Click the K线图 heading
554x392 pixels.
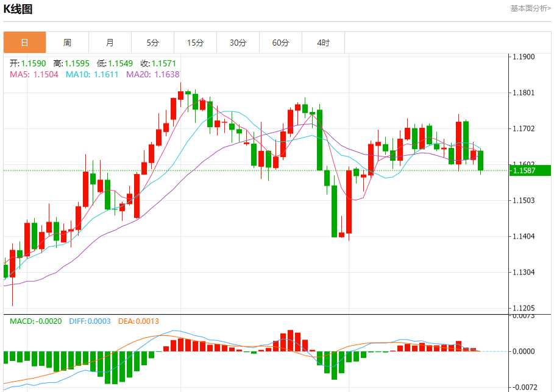click(x=18, y=9)
